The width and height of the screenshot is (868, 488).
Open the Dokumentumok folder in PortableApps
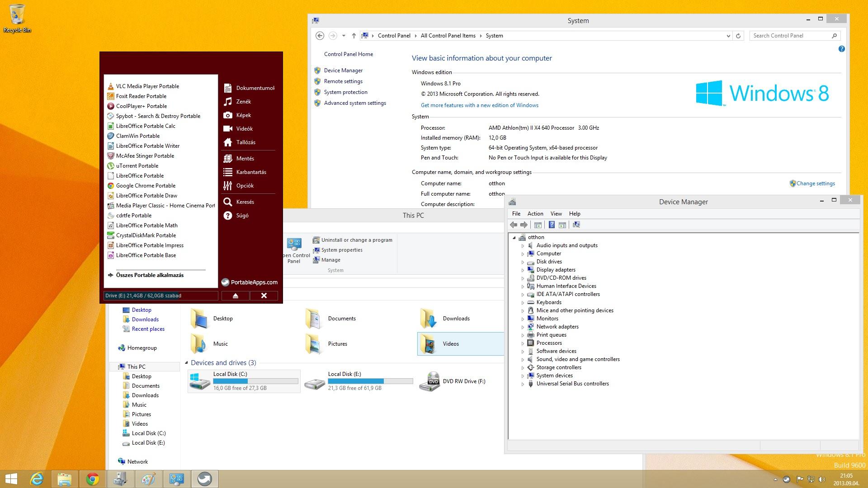(x=249, y=88)
